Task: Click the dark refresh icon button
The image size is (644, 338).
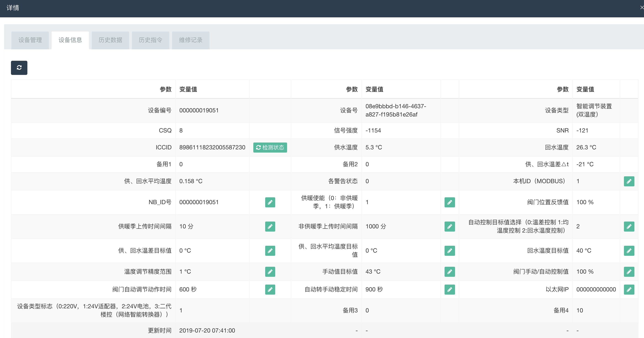Action: 19,68
